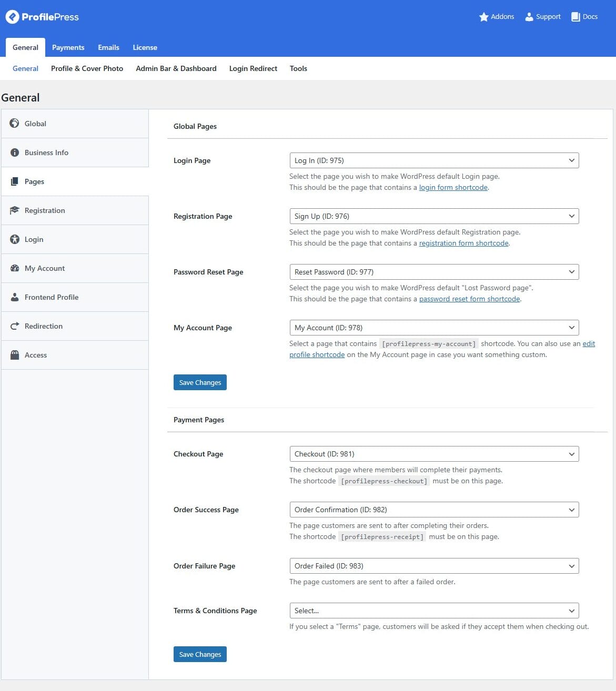
Task: Click the Order Success Page field label
Action: pyautogui.click(x=206, y=510)
